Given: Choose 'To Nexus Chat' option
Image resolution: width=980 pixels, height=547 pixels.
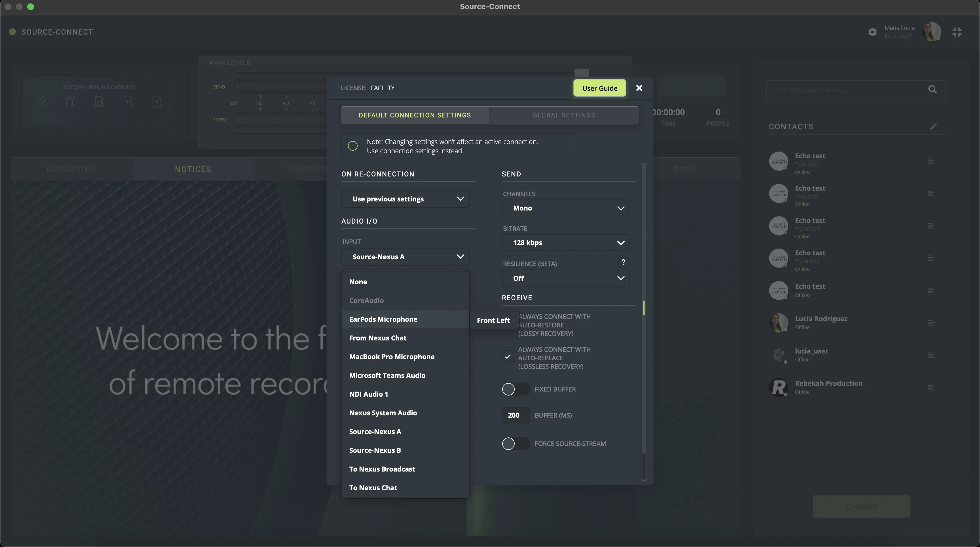Looking at the screenshot, I should pyautogui.click(x=405, y=488).
